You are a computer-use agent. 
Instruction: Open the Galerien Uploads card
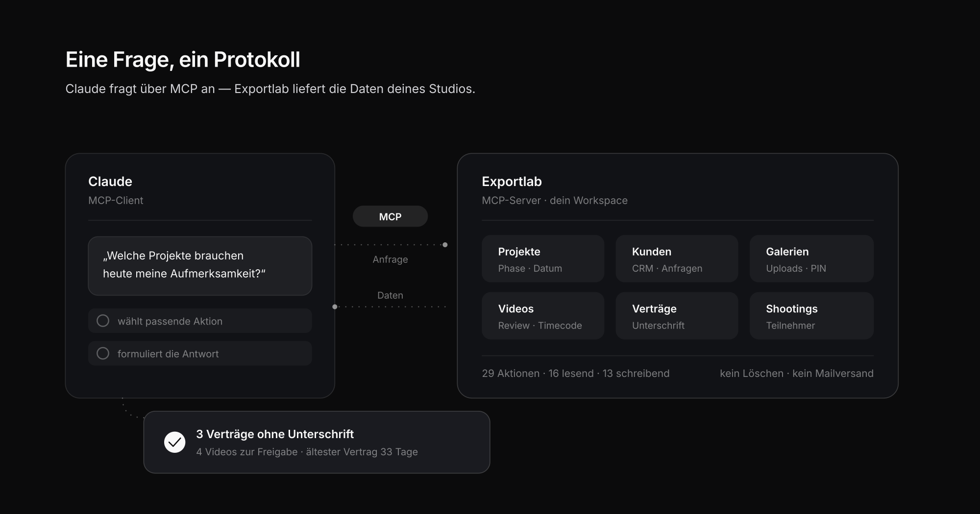tap(811, 258)
